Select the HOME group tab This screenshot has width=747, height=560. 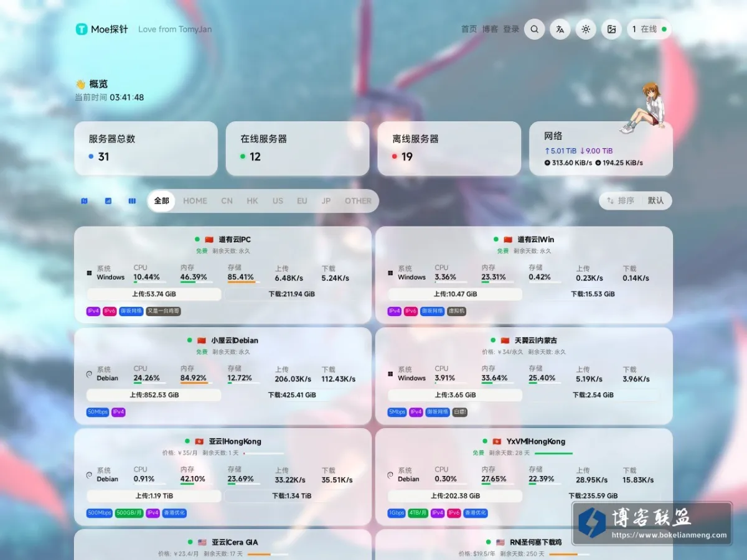click(x=195, y=201)
